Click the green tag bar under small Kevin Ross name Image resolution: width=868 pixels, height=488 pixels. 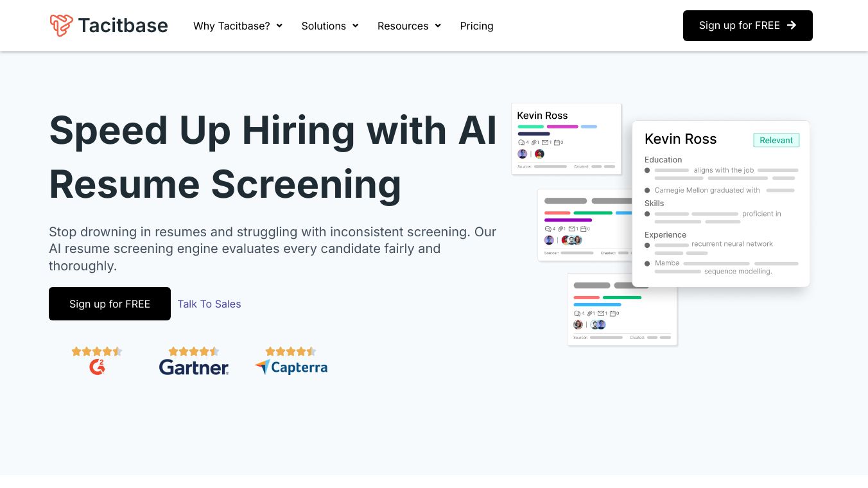531,126
